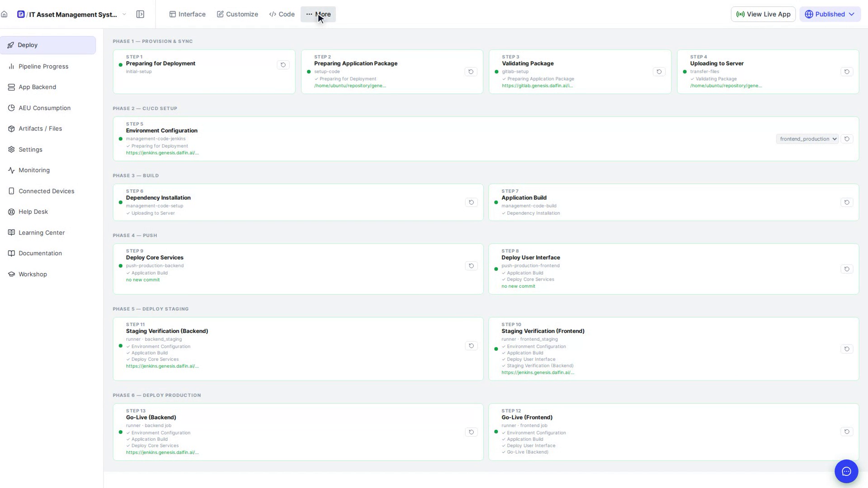This screenshot has width=868, height=488.
Task: Toggle the sidebar panel icon
Action: pyautogui.click(x=140, y=14)
